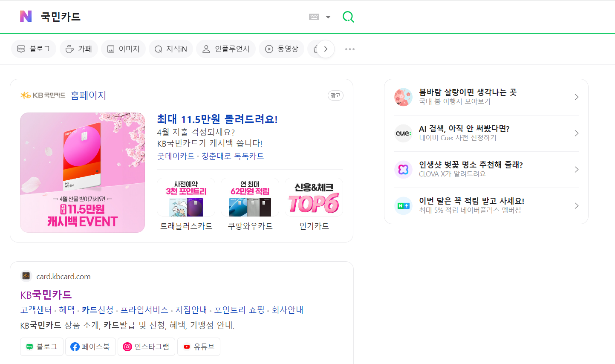615x364 pixels.
Task: Open the 인스타그램 channel button
Action: pyautogui.click(x=146, y=347)
